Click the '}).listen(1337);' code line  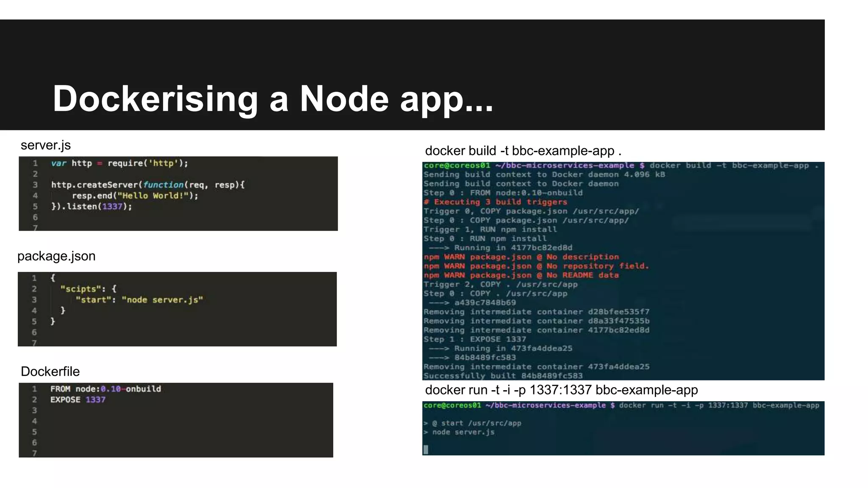92,207
